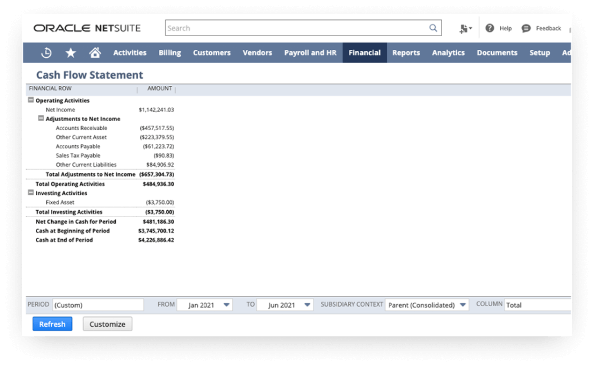Click the Fixed Asset amount ($3,750.00)
The image size is (594, 367).
pos(160,202)
